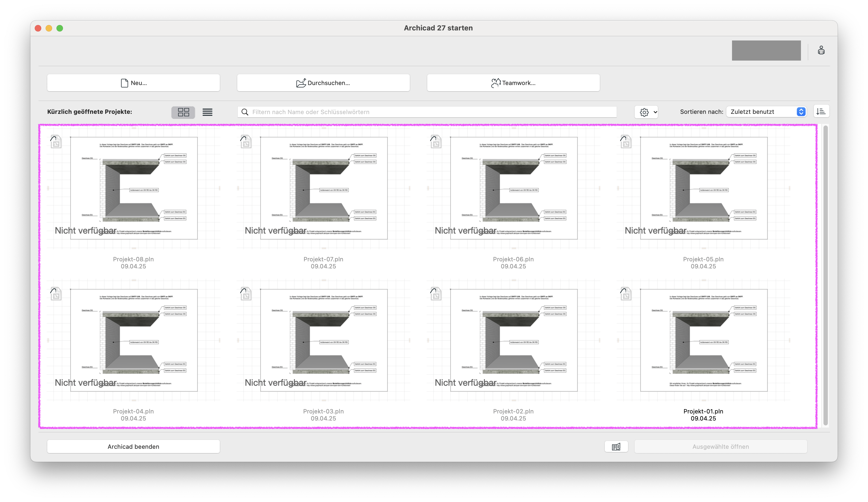Select the Projekt-08.pln thumbnail
The height and width of the screenshot is (502, 868).
[134, 188]
